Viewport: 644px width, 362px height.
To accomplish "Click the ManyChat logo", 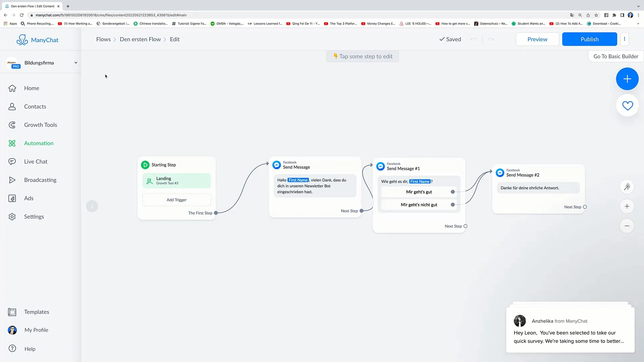I will click(x=37, y=40).
